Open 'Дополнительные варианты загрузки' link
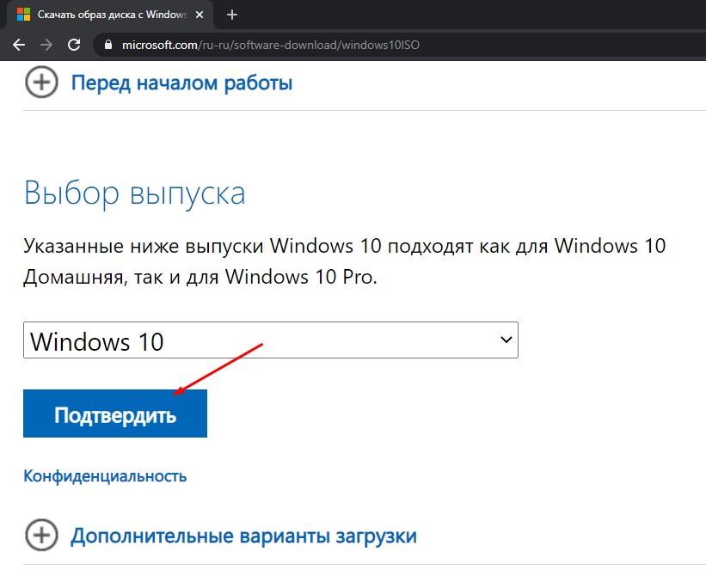706x588 pixels. pyautogui.click(x=243, y=536)
